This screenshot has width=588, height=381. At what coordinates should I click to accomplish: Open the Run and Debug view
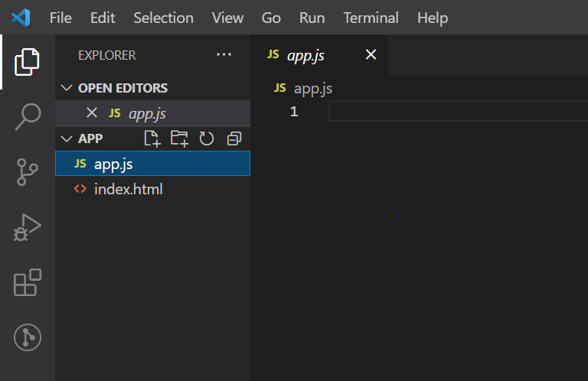tap(28, 227)
